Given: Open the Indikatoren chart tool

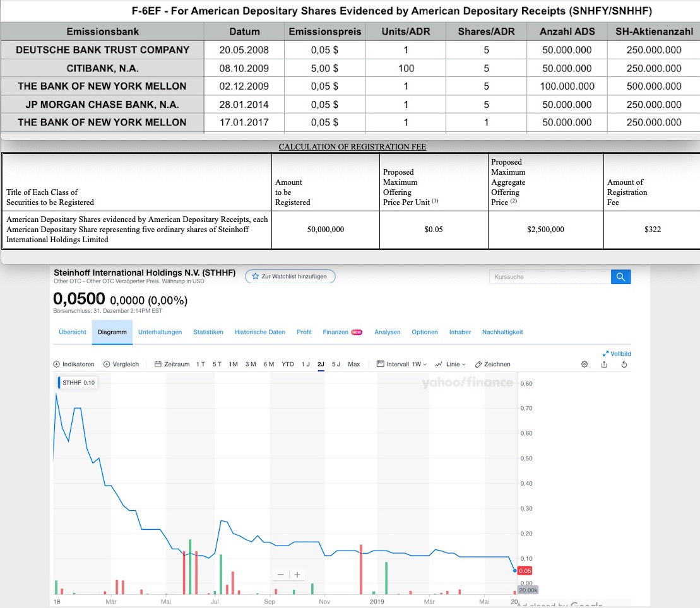Looking at the screenshot, I should tap(74, 364).
